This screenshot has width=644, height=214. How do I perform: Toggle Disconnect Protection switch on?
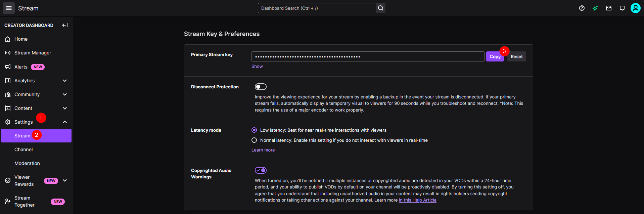[261, 87]
